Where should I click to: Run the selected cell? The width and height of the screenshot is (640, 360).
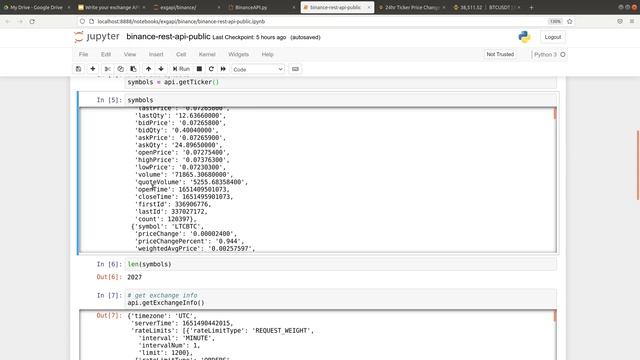[x=181, y=69]
